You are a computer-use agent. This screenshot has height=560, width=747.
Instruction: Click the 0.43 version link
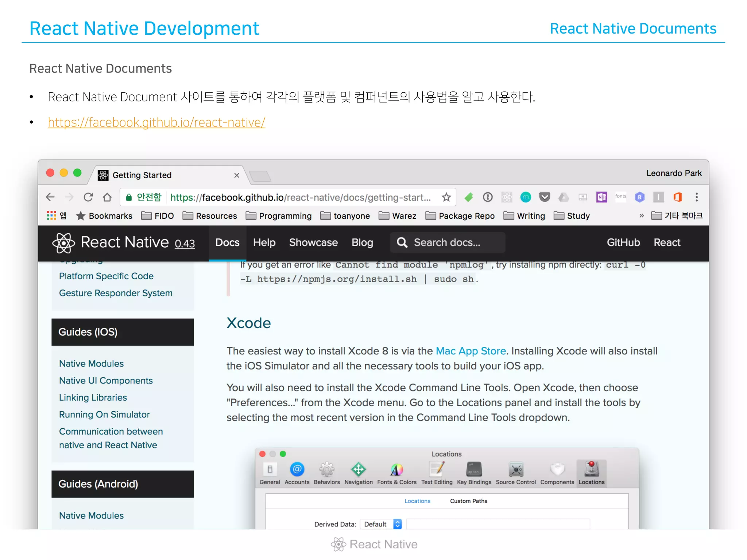point(185,244)
